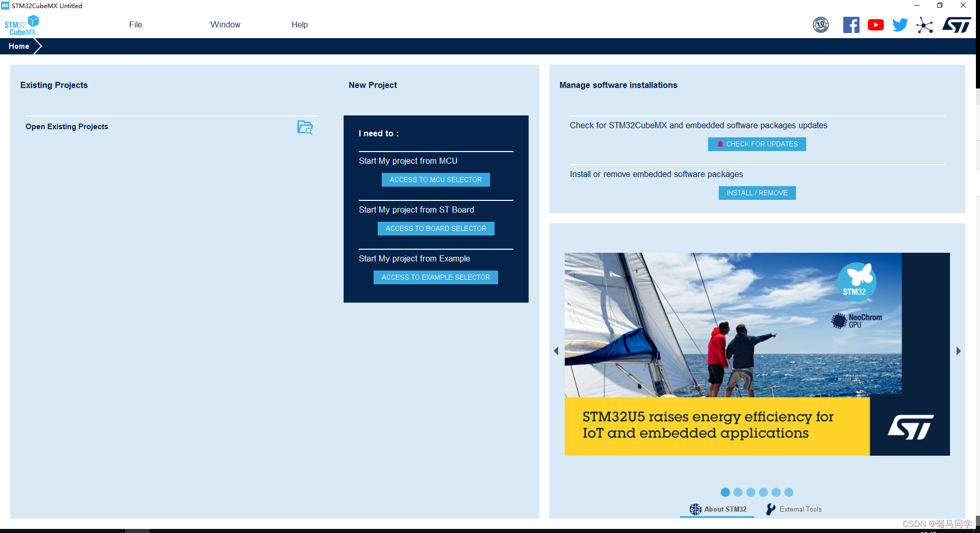Screen dimensions: 980x533
Task: Show next banner with right arrow
Action: pyautogui.click(x=959, y=351)
